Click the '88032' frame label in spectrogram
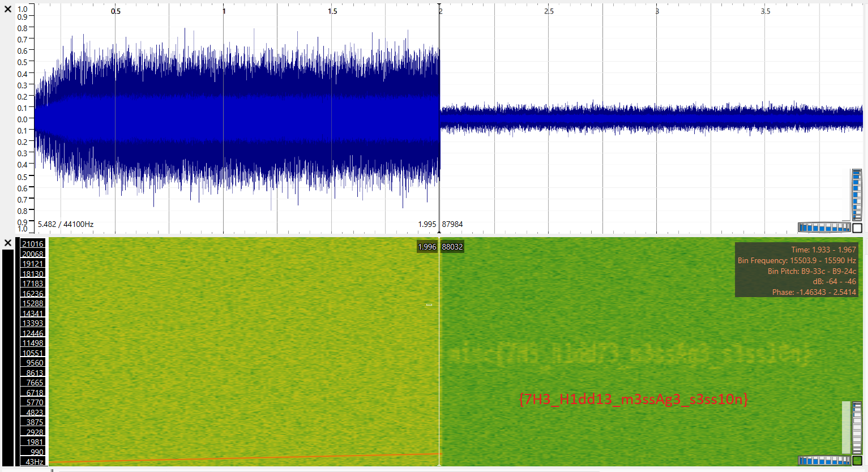This screenshot has width=868, height=472. 452,247
